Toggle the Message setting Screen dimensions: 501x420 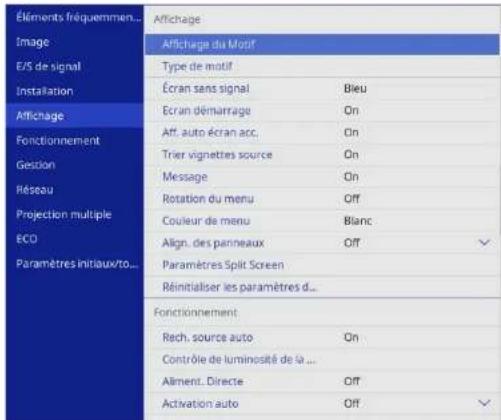coord(322,176)
